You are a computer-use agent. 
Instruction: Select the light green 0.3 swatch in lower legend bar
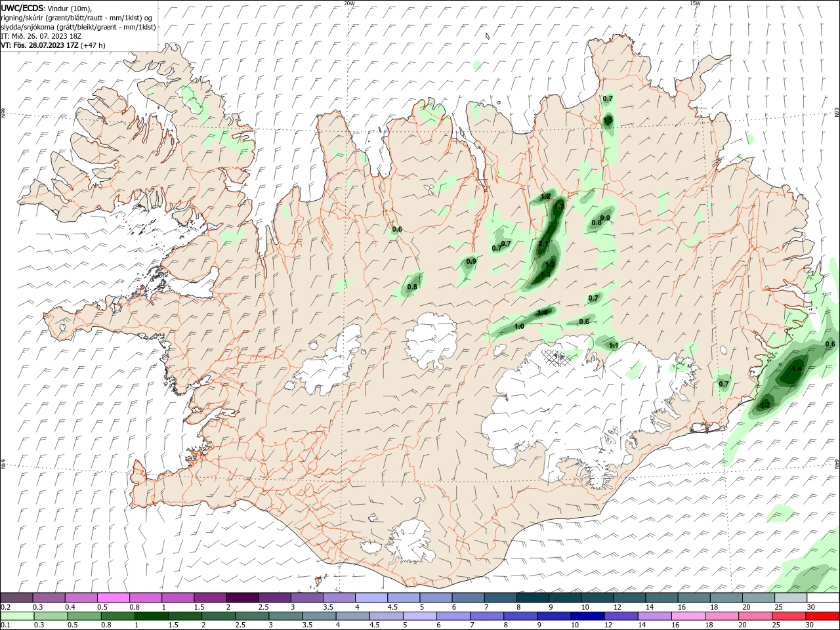pyautogui.click(x=51, y=616)
